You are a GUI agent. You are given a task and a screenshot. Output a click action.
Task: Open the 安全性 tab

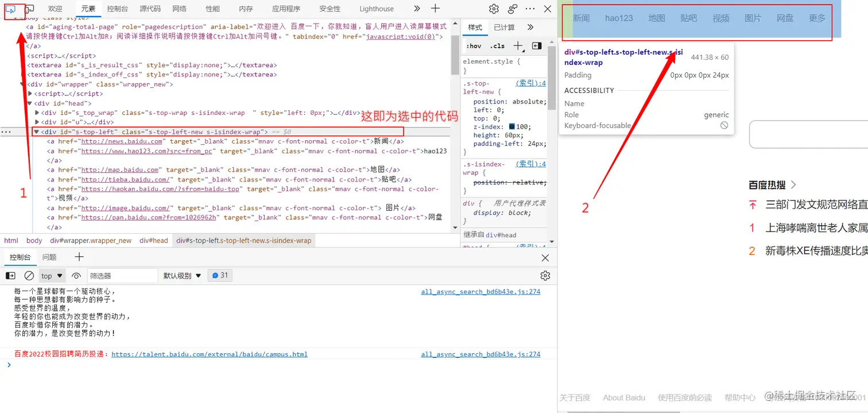click(330, 9)
